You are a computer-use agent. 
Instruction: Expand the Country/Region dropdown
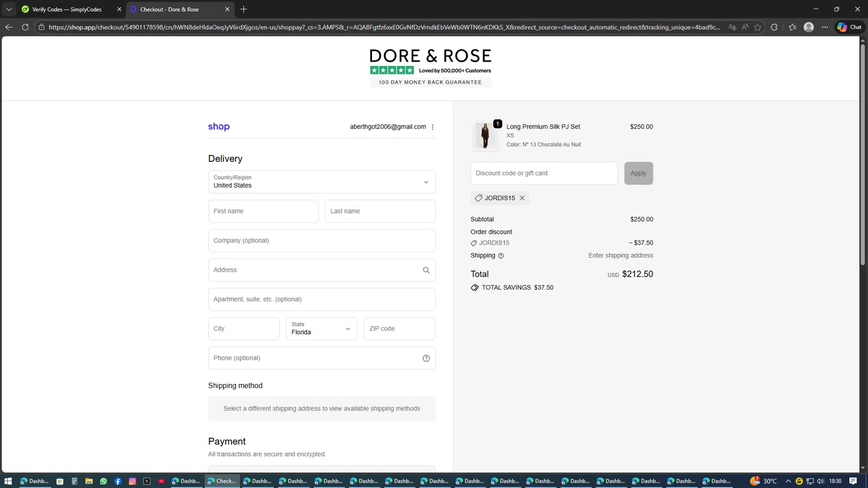[322, 182]
